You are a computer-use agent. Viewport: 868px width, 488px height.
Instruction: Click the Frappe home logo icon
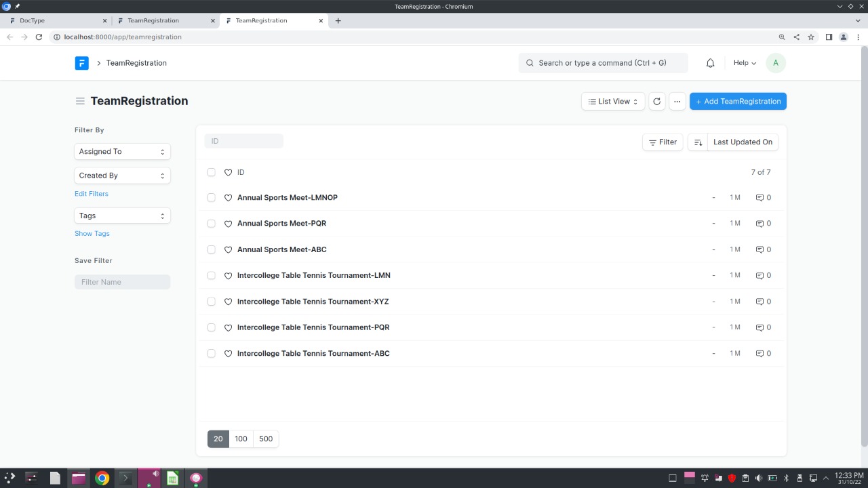click(81, 63)
